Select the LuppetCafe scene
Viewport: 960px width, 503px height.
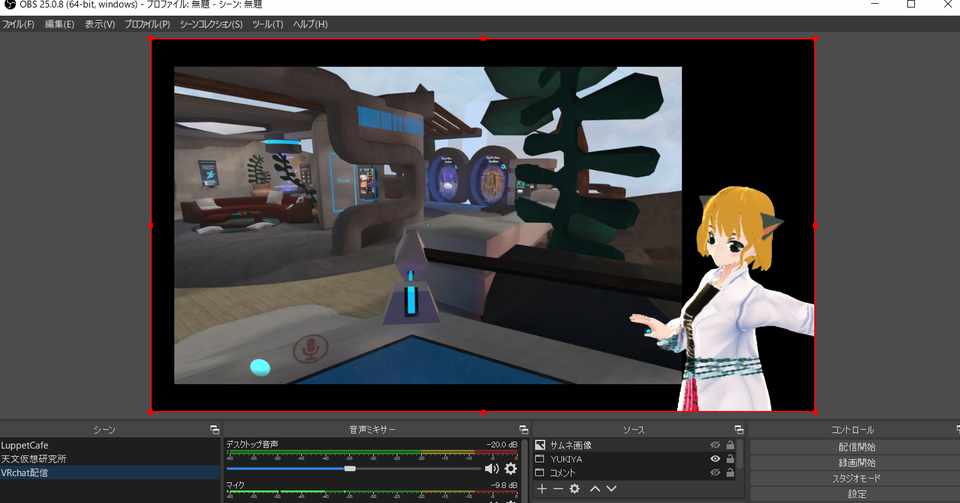click(110, 445)
